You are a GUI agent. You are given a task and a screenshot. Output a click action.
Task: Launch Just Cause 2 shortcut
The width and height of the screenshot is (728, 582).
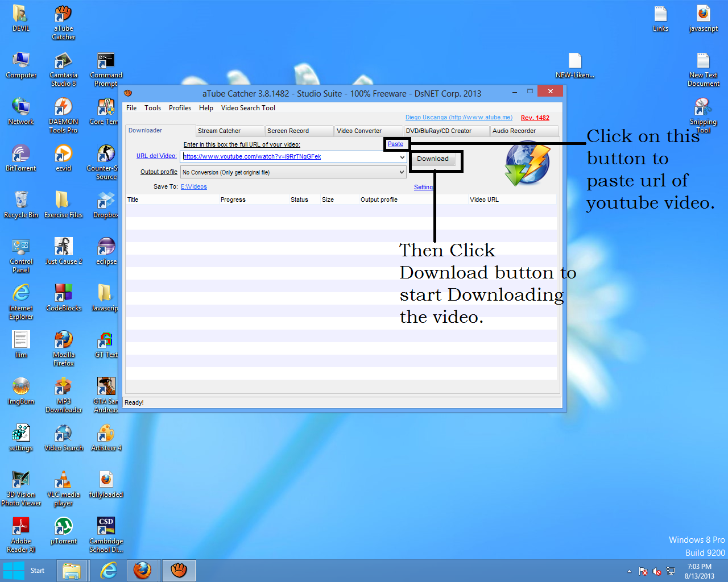(63, 252)
